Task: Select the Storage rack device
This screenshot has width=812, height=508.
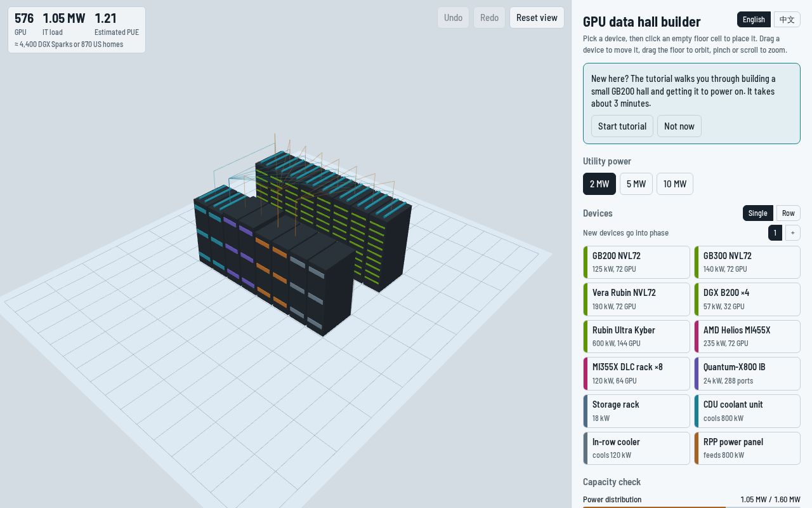Action: (636, 411)
